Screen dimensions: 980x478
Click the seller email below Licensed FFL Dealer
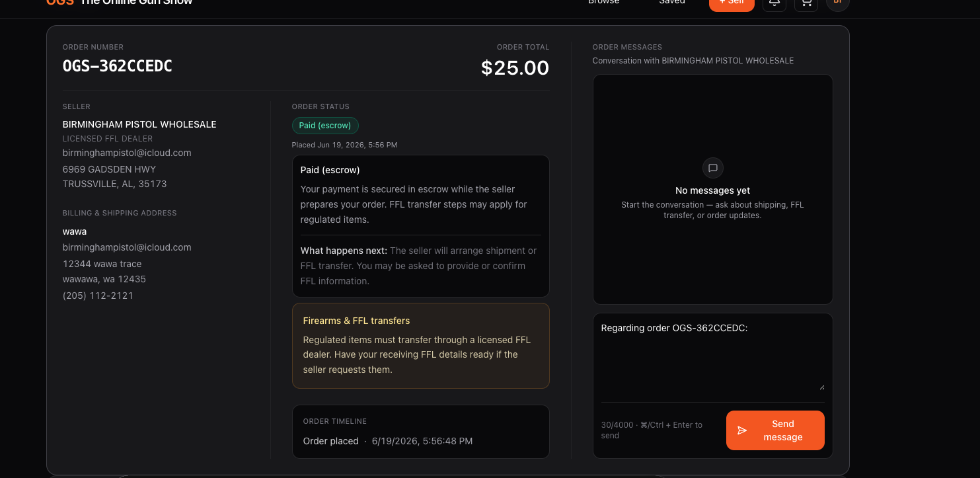pos(127,153)
